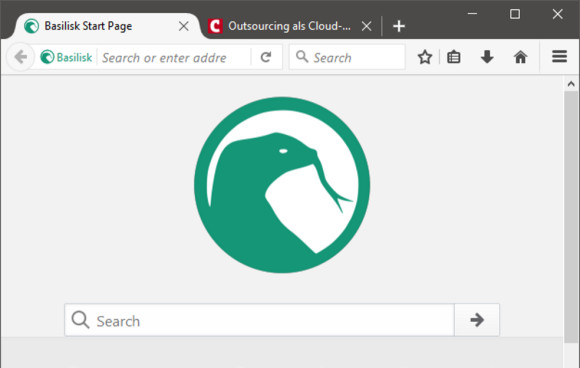Screen dimensions: 580x368
Task: Click the Basilisk identity icon in address bar
Action: 66,57
